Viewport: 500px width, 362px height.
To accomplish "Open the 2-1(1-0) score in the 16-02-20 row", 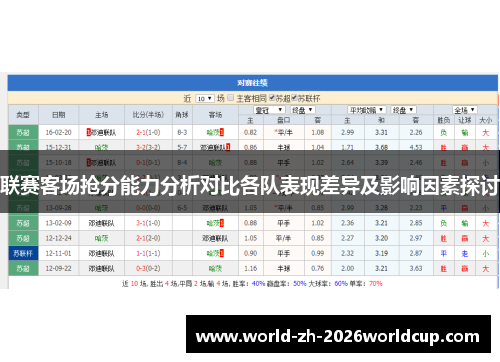I will coord(148,132).
